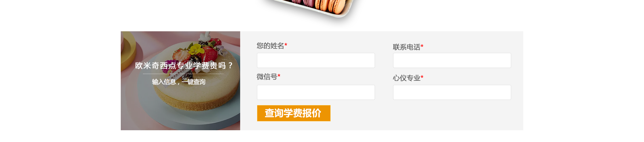Click the 心仪专业 preferred major field
This screenshot has height=142, width=644.
pos(452,92)
